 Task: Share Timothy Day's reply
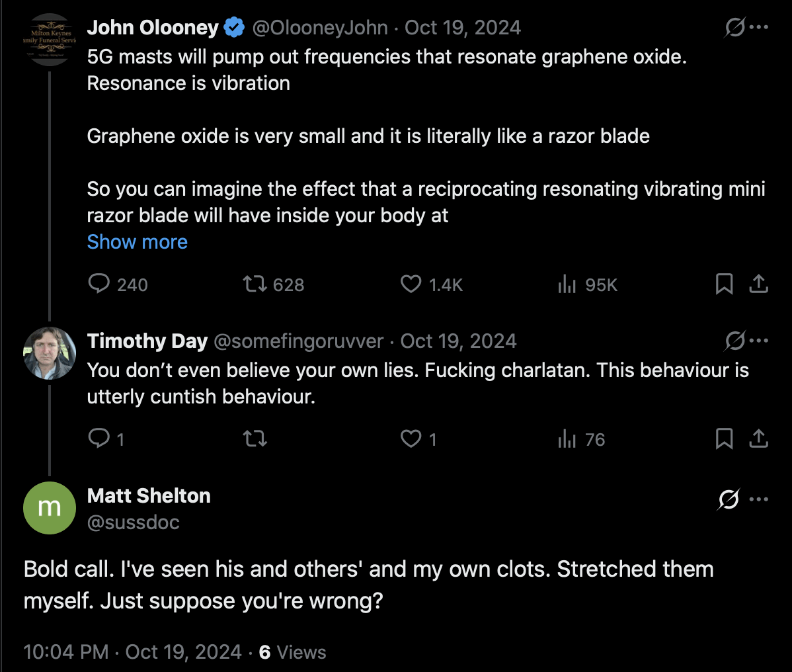click(x=758, y=439)
